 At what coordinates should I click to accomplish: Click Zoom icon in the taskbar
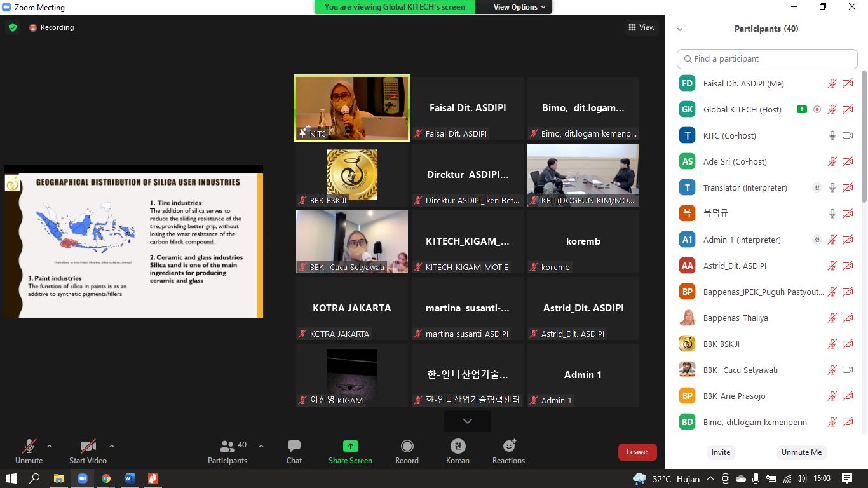coord(83,478)
